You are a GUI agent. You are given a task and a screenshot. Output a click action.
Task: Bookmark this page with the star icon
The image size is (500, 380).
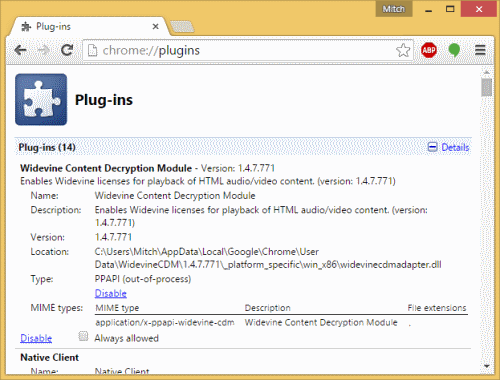click(x=403, y=50)
